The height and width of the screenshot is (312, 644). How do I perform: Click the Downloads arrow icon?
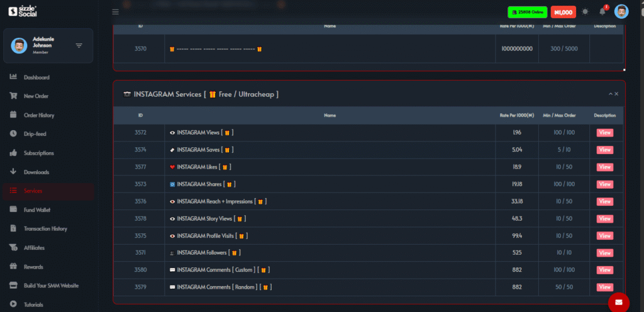pyautogui.click(x=13, y=172)
